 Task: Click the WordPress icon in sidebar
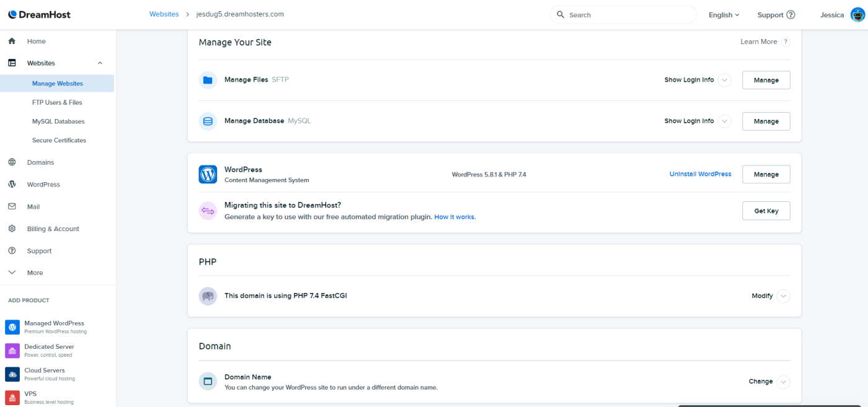pos(12,185)
